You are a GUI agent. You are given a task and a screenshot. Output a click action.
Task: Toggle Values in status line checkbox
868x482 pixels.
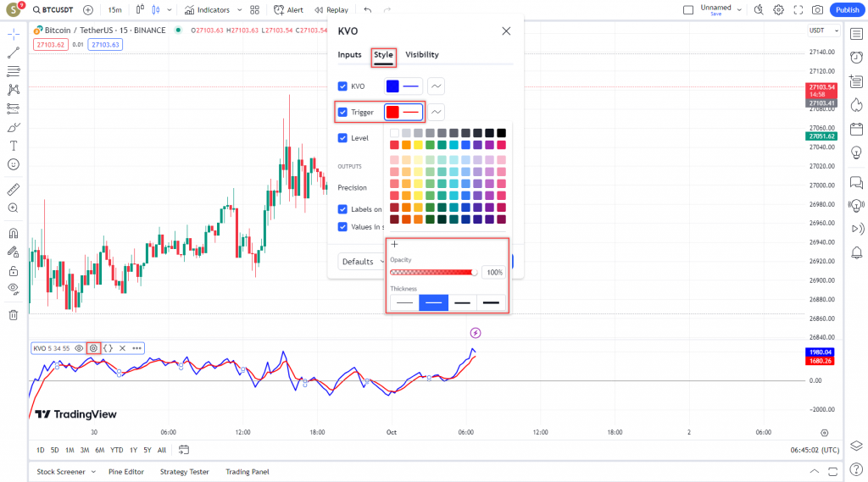[x=342, y=227]
